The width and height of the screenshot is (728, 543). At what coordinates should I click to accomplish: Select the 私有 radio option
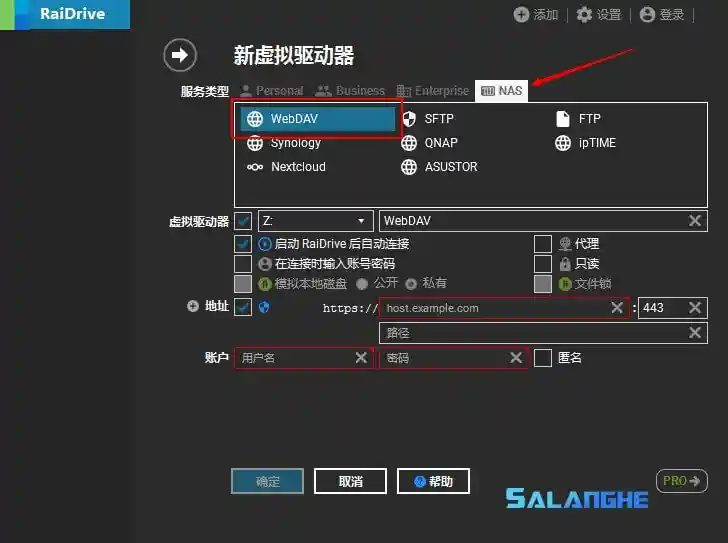[x=411, y=284]
